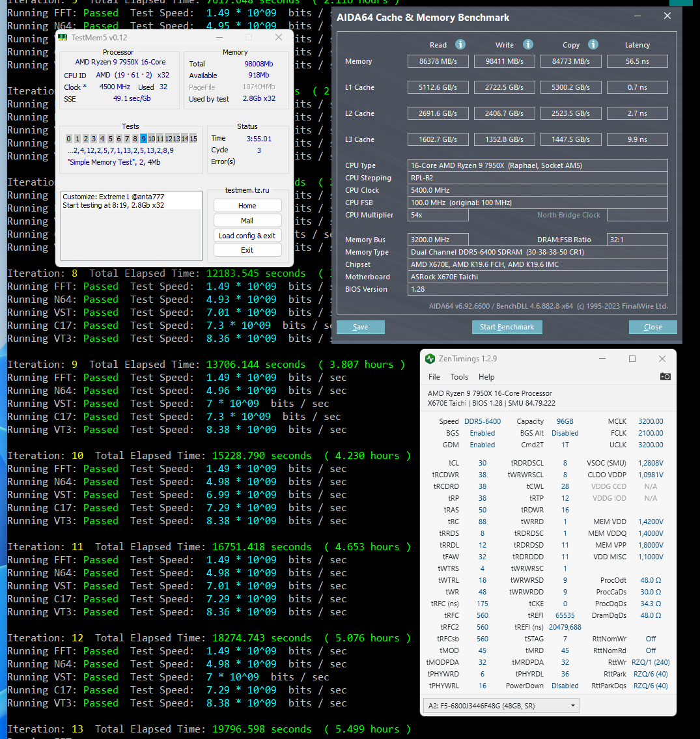This screenshot has height=739, width=700.
Task: Click the CPU Clock 5400.0 MHz field
Action: [x=537, y=190]
